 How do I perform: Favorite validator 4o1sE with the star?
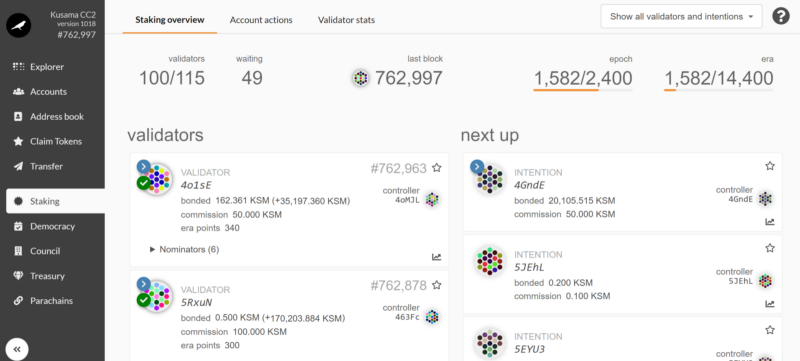[x=436, y=167]
